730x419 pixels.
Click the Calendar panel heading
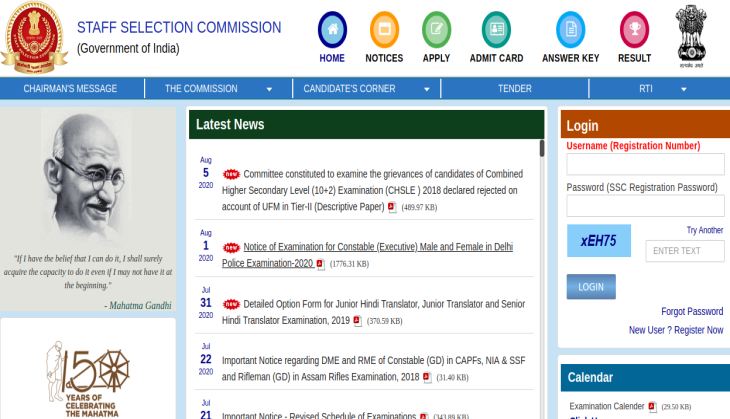(590, 378)
